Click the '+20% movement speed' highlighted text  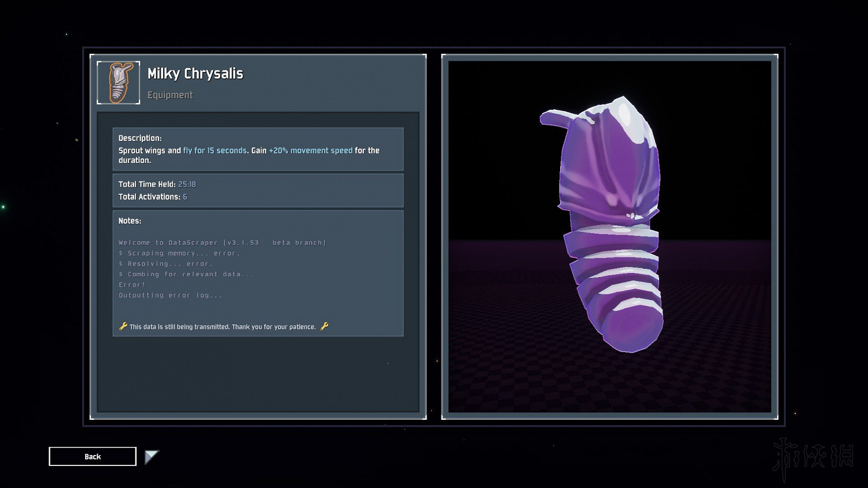pyautogui.click(x=310, y=150)
